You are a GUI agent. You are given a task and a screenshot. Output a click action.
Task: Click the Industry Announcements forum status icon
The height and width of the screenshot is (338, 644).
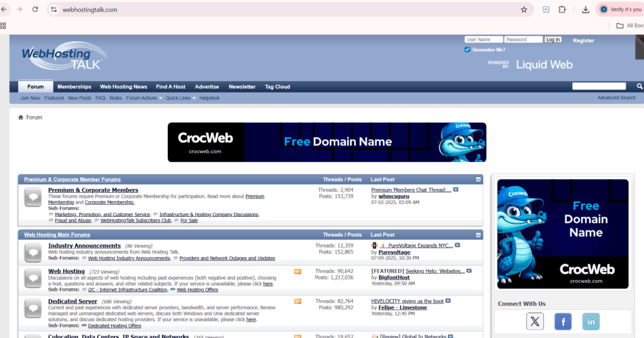[x=33, y=253]
